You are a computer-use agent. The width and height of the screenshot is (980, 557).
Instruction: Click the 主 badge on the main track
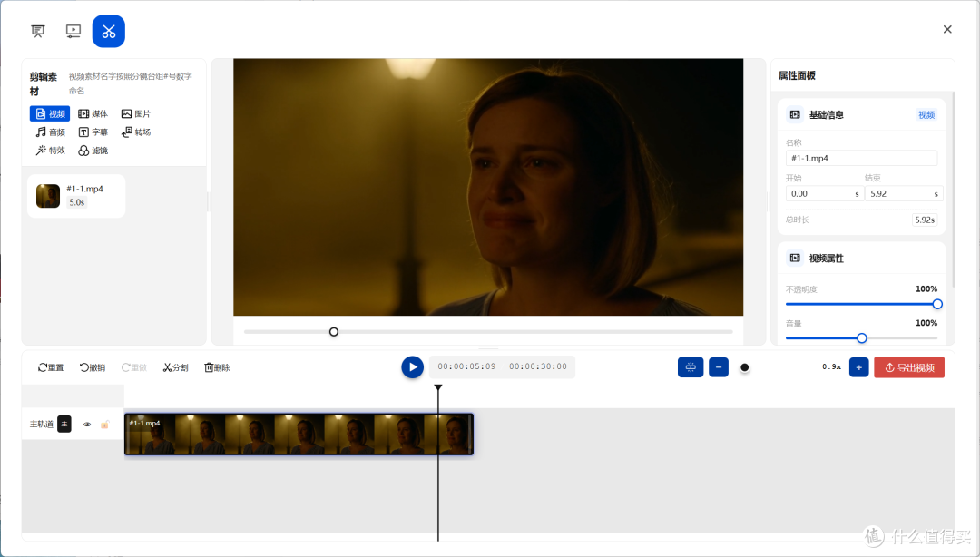[x=64, y=424]
